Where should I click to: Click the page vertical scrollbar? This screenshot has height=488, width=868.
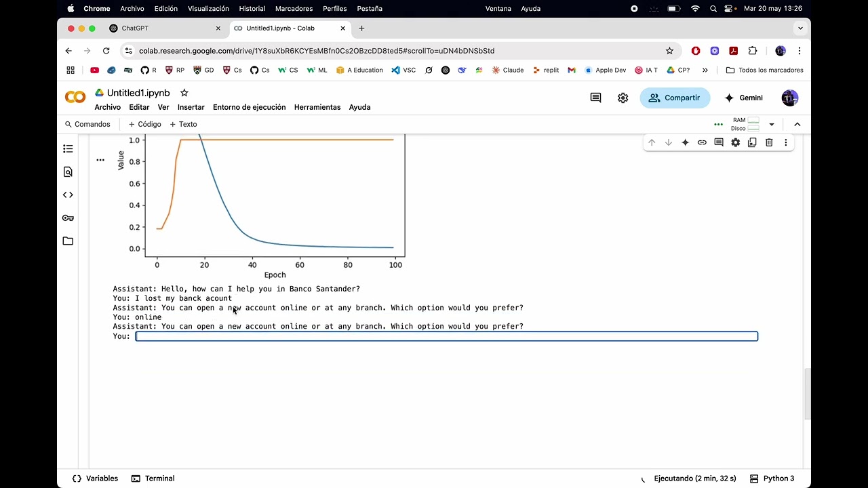807,394
